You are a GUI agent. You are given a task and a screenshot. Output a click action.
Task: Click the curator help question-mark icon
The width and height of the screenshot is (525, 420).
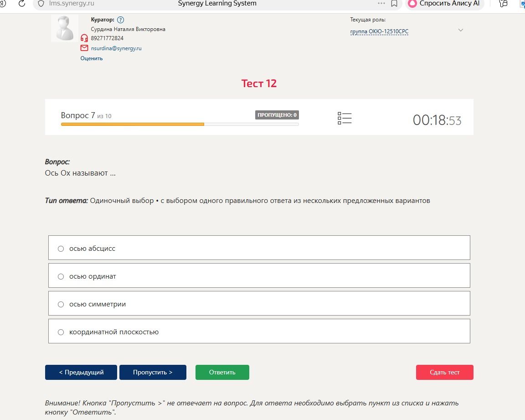120,20
